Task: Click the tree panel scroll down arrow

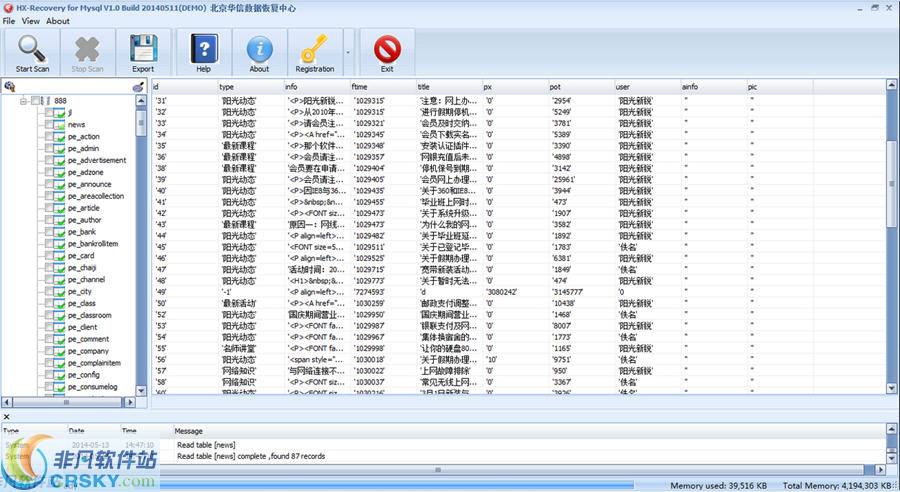Action: [141, 390]
